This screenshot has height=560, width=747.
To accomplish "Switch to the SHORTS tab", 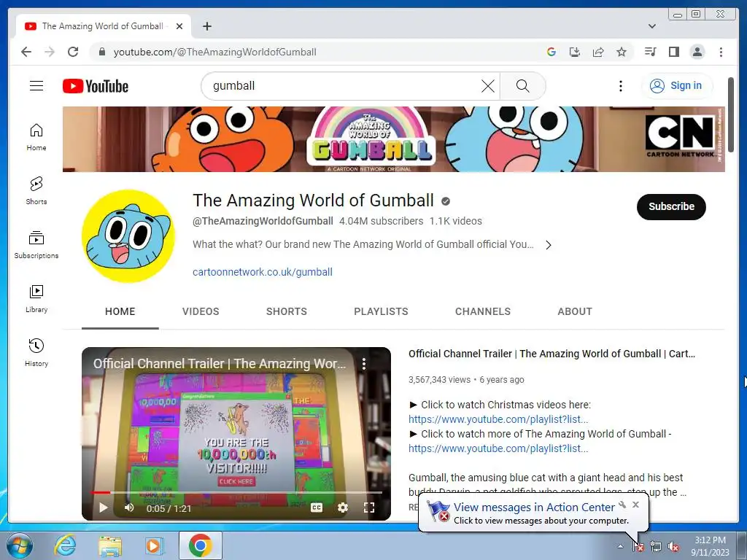I will (x=286, y=311).
